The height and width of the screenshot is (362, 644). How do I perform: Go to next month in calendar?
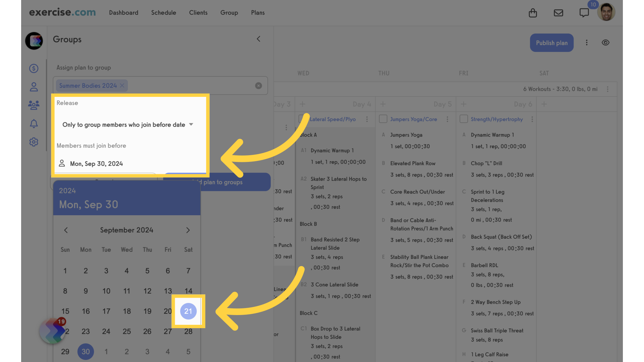point(188,230)
